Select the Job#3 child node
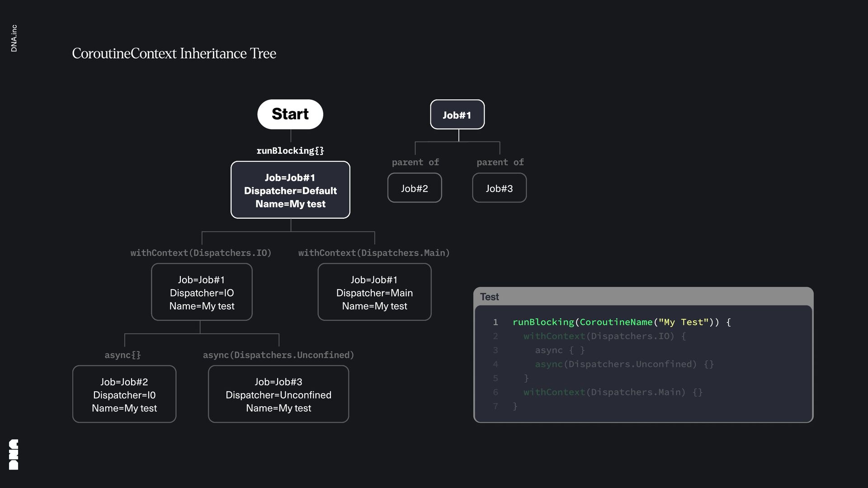The height and width of the screenshot is (488, 868). 499,188
